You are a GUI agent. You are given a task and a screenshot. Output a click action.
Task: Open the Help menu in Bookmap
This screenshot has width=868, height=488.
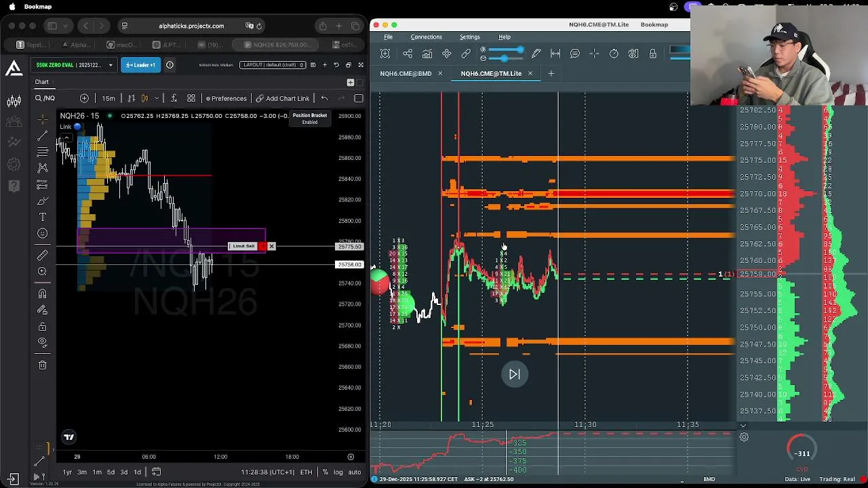coord(505,37)
